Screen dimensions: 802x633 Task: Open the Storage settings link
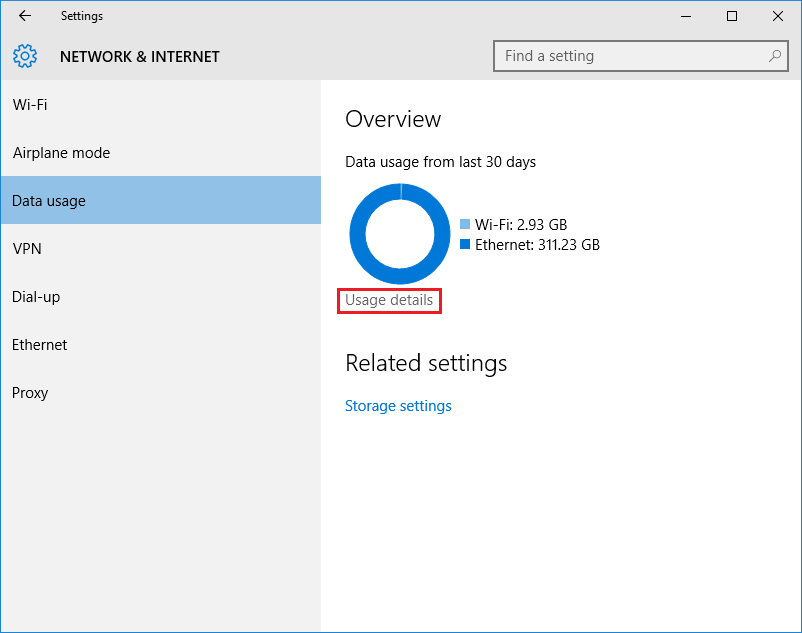point(398,406)
